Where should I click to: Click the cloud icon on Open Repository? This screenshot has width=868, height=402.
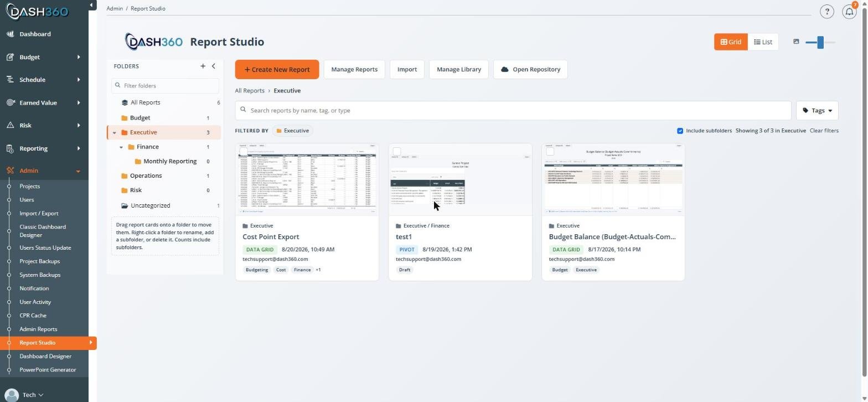pyautogui.click(x=505, y=69)
